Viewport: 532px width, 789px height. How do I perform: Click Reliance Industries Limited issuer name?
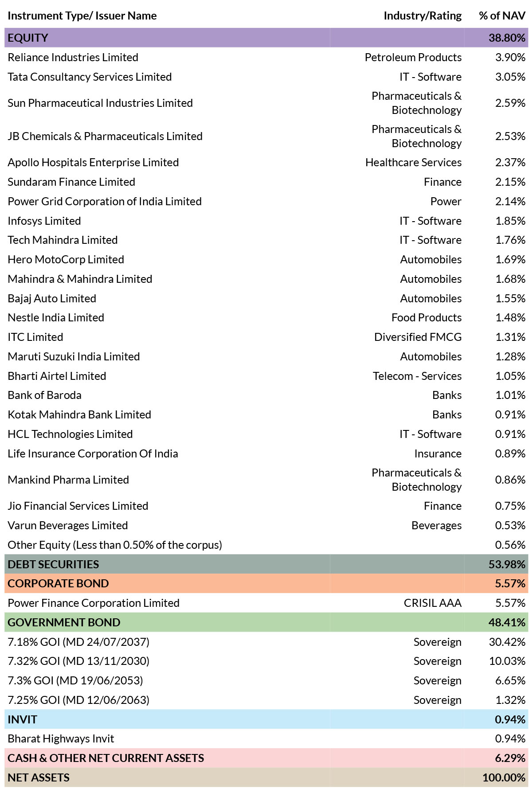click(x=73, y=57)
